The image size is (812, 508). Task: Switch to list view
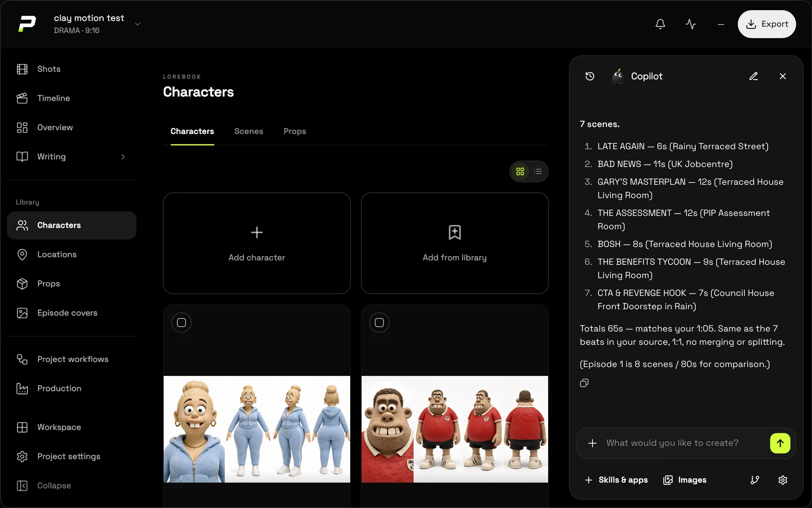pyautogui.click(x=538, y=171)
